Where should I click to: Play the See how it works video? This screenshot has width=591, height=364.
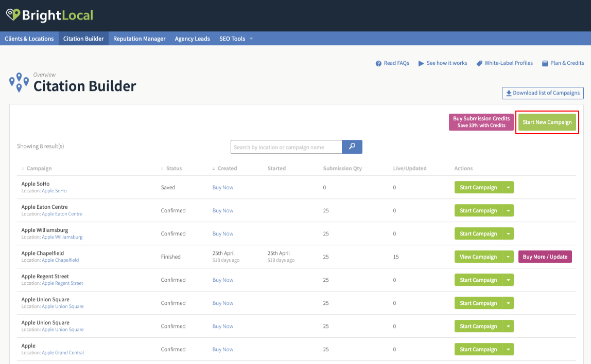point(443,63)
